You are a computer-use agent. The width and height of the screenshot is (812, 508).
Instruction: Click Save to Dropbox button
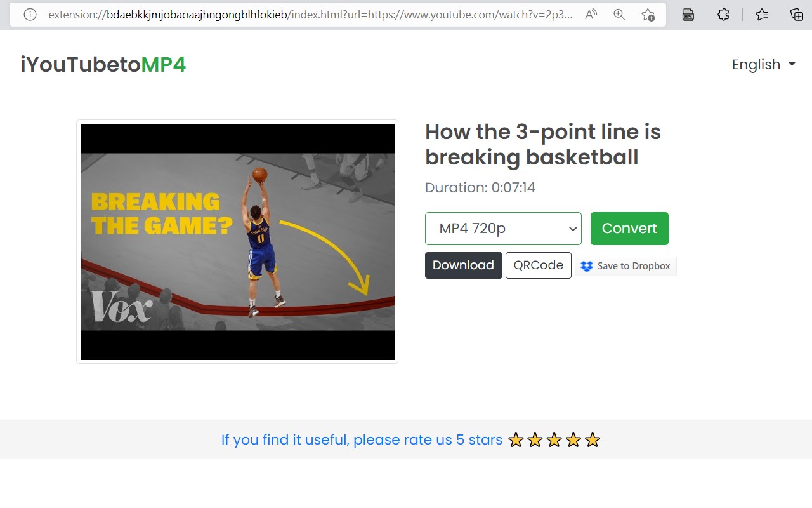[625, 266]
